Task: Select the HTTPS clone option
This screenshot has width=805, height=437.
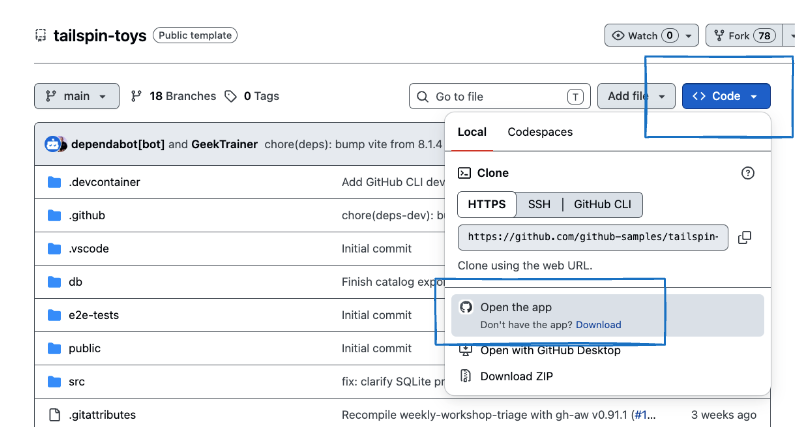Action: point(487,204)
